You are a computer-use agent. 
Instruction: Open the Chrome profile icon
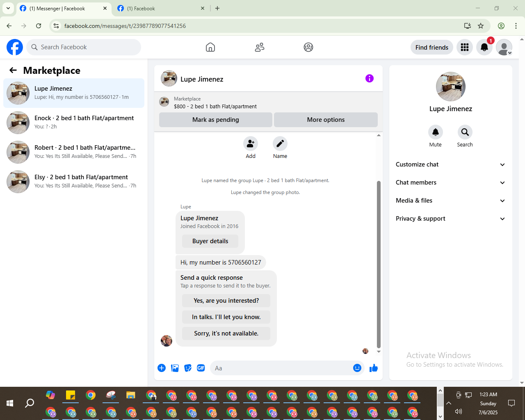[501, 26]
